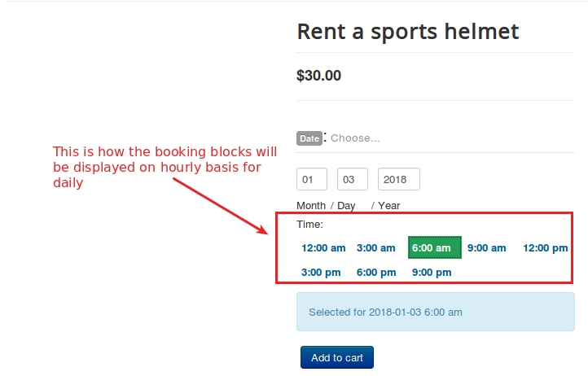Pick the highlighted 6:00 am slot
588x376 pixels.
point(434,248)
